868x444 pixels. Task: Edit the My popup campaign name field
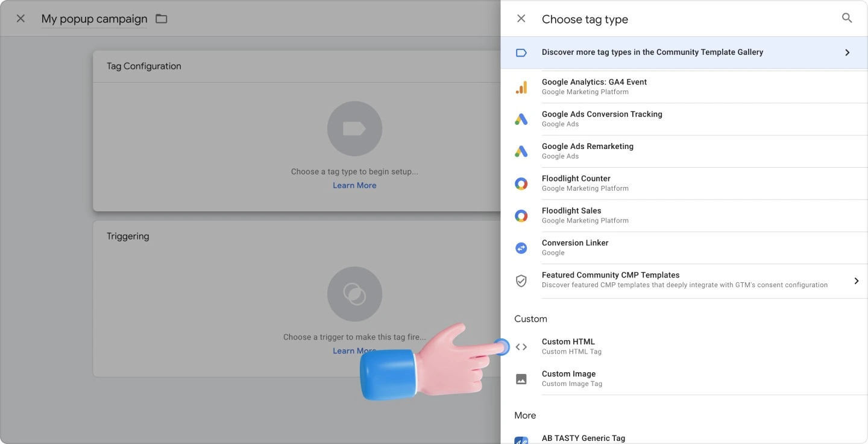click(x=94, y=19)
